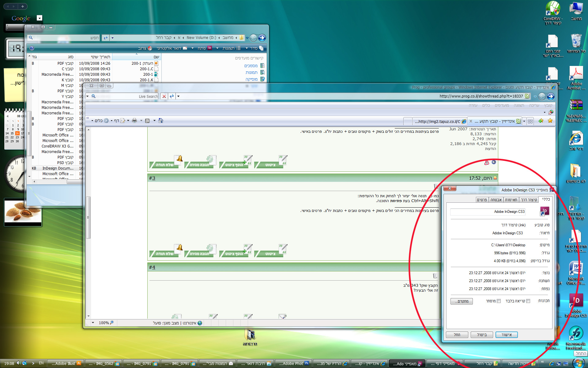Click the Quick Tabs grid icon

pos(530,121)
